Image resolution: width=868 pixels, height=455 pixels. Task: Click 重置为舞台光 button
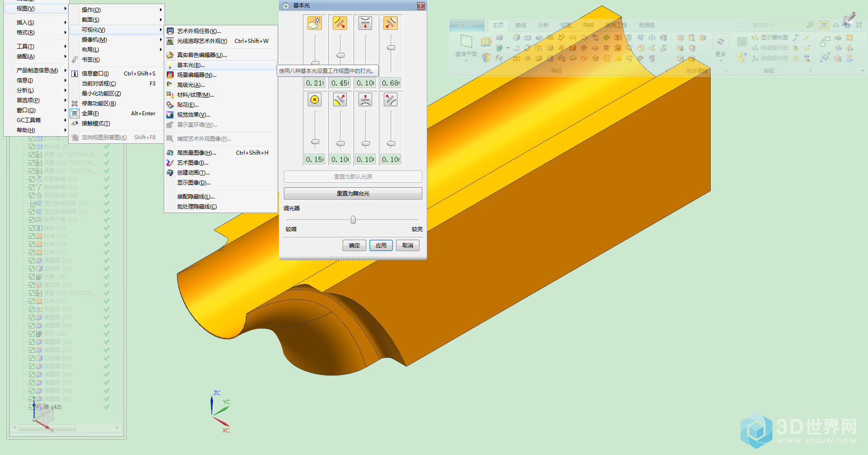(353, 194)
